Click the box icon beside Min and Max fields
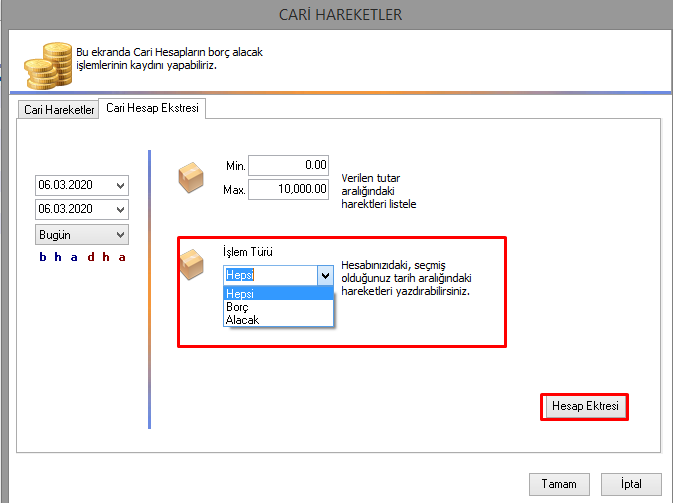Viewport: 673px width, 503px height. (190, 179)
